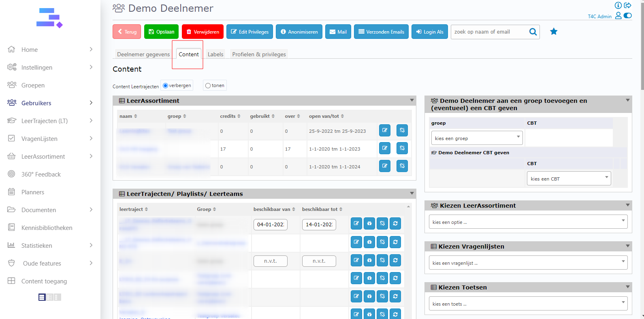Image resolution: width=644 pixels, height=319 pixels.
Task: Select the 'tonen' radio button
Action: 208,85
